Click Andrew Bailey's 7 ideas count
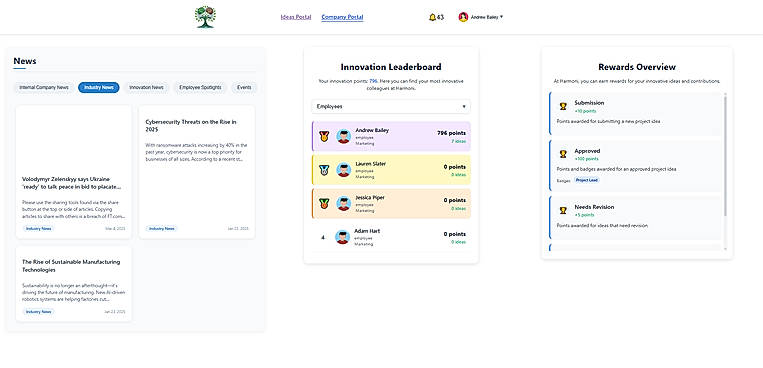The image size is (763, 368). (x=458, y=141)
